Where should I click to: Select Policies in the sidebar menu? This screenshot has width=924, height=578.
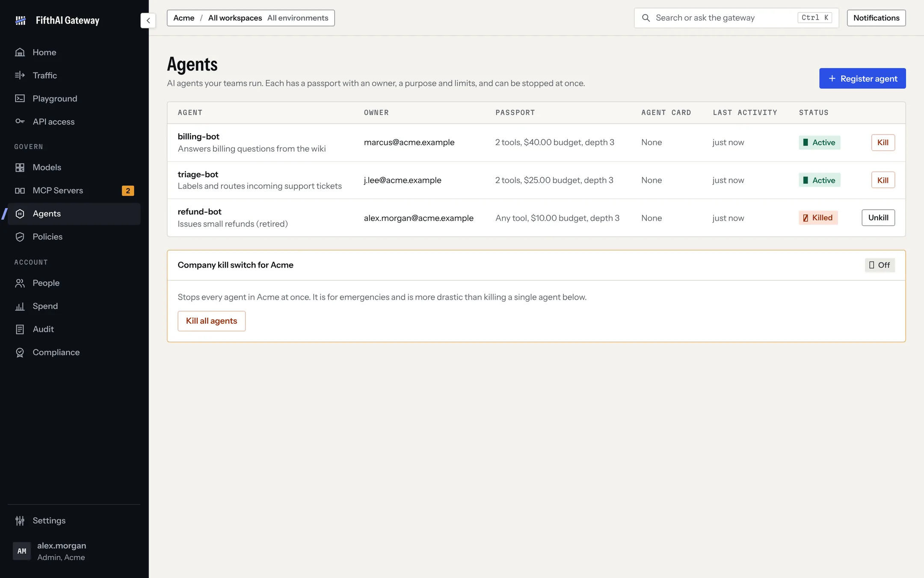click(74, 237)
